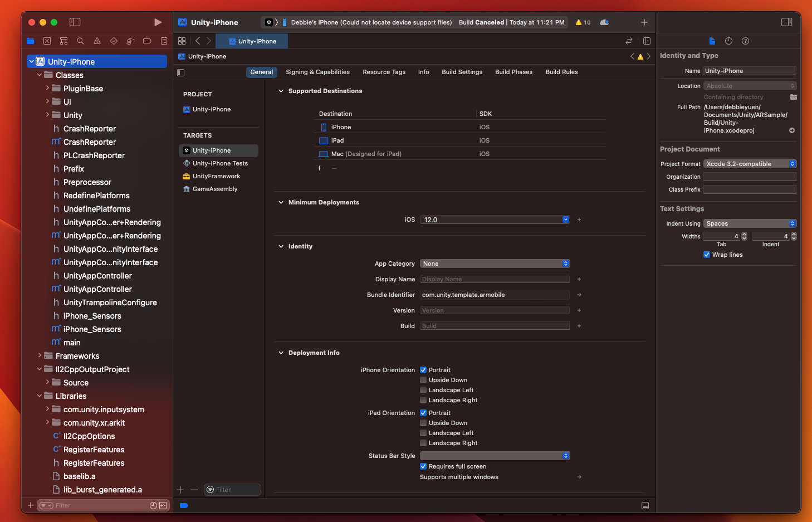The width and height of the screenshot is (812, 522).
Task: Click the plus library button in toolbar
Action: [644, 22]
